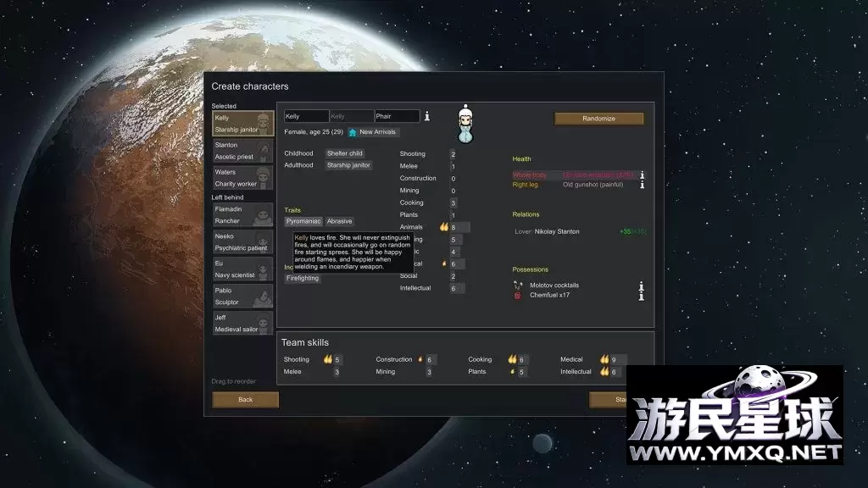Click the Team skills Medical value 9
Viewport: 868px width, 488px height.
[614, 359]
